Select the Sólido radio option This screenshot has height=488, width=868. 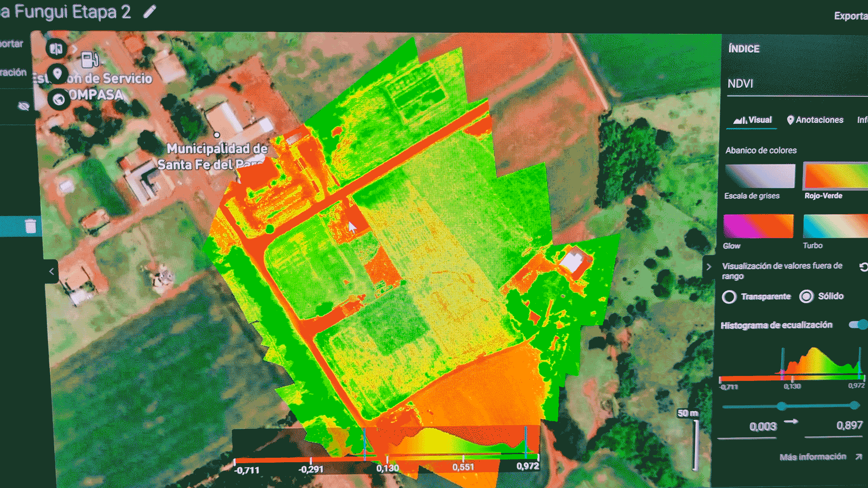coord(806,296)
